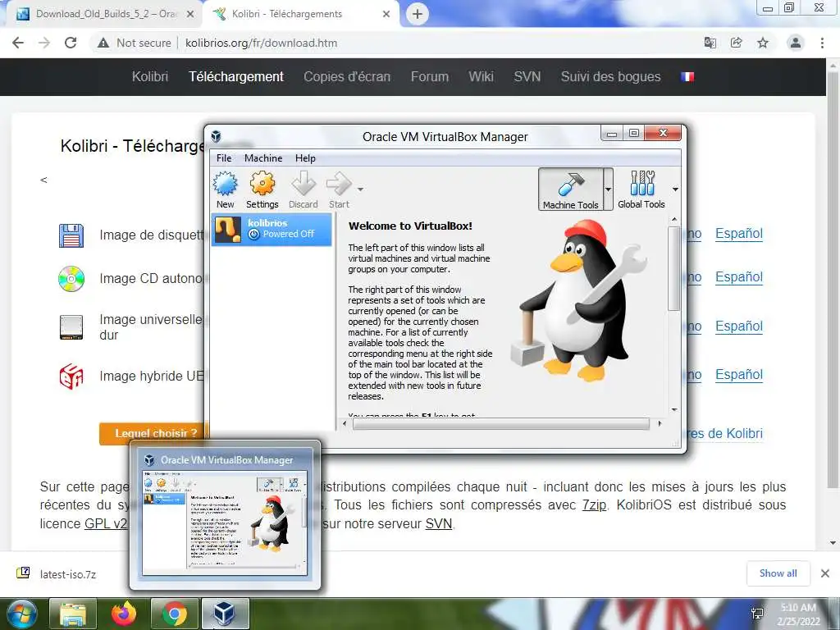Open the 7zip link
This screenshot has height=630, width=840.
point(594,504)
